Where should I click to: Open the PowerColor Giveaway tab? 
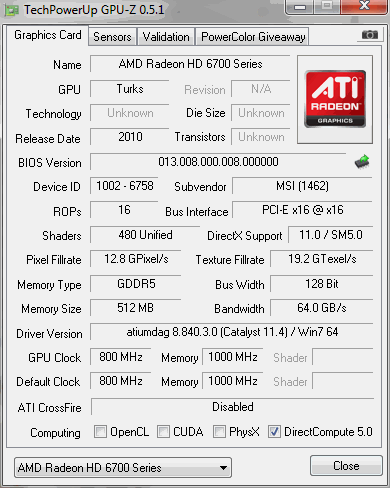pyautogui.click(x=253, y=37)
